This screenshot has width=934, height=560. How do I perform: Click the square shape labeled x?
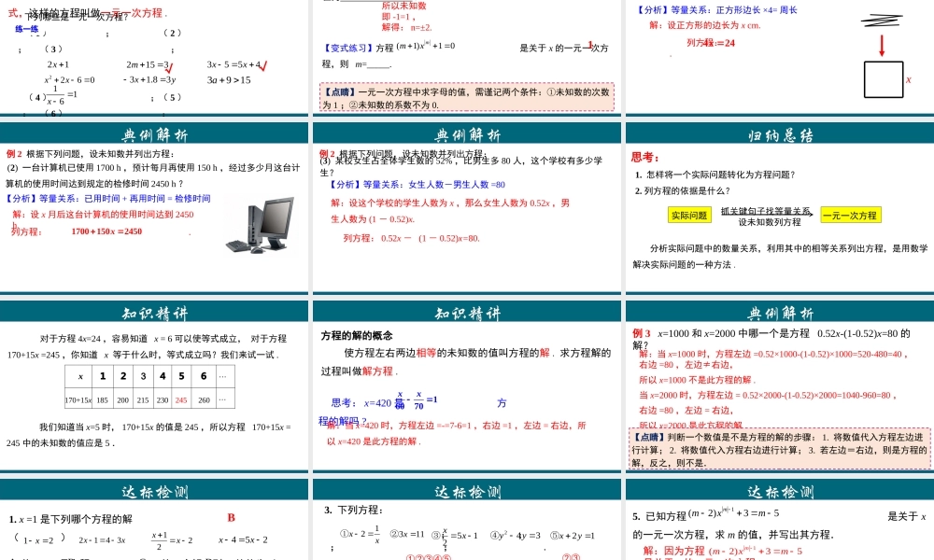pos(884,79)
